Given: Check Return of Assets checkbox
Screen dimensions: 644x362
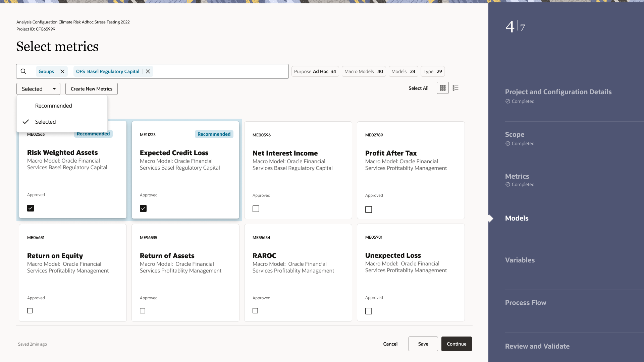Looking at the screenshot, I should (143, 311).
